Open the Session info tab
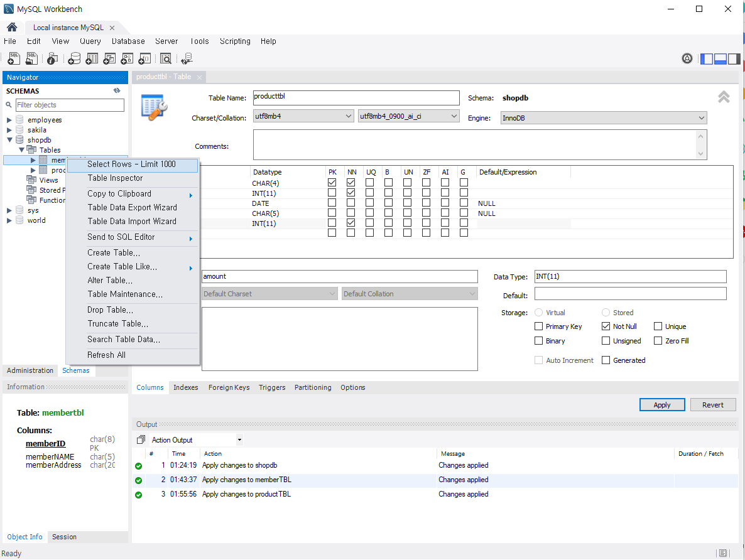This screenshot has width=745, height=560. tap(64, 537)
